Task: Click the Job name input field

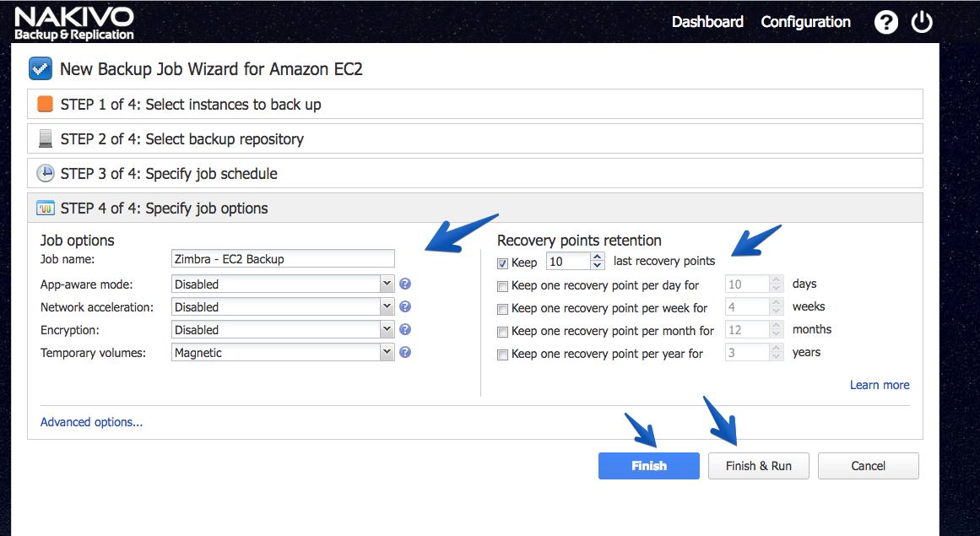Action: point(283,258)
